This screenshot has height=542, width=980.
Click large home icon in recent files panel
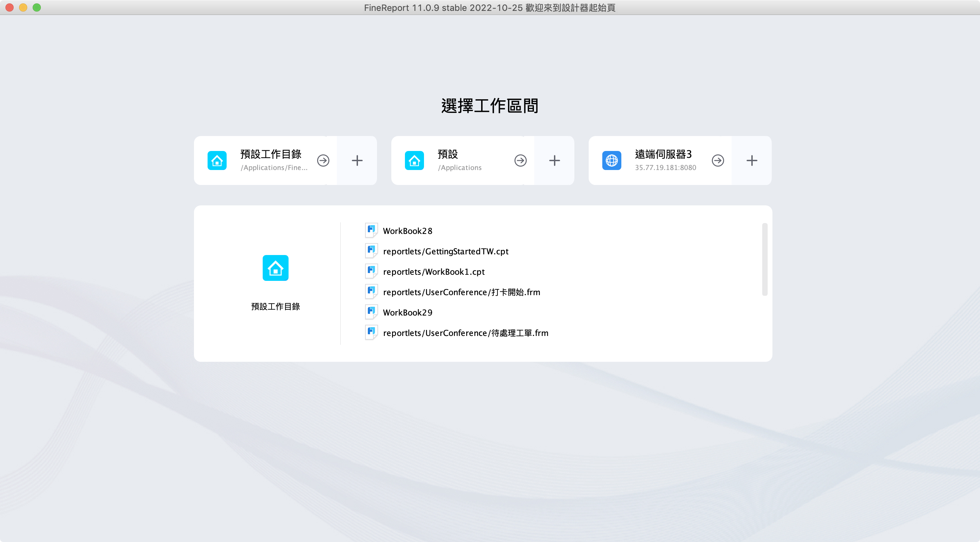point(275,268)
